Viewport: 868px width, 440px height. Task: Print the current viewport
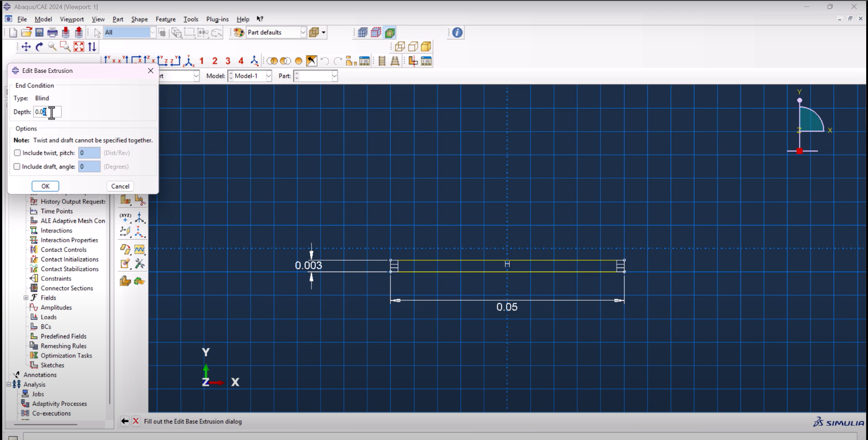click(x=52, y=32)
